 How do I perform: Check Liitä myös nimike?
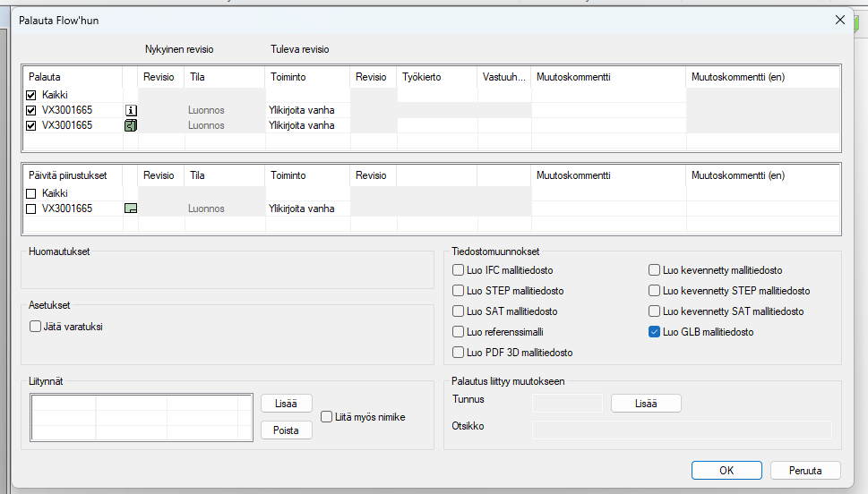coord(327,417)
